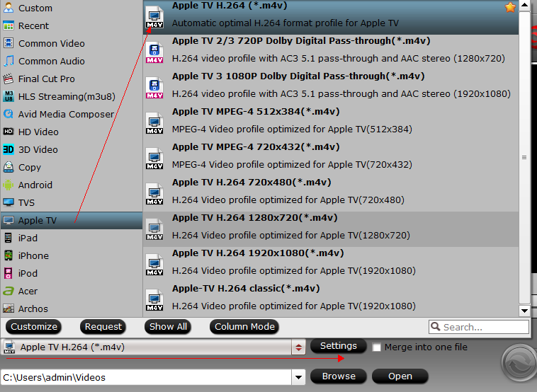The image size is (537, 392).
Task: Select the Archos category
Action: tap(72, 309)
